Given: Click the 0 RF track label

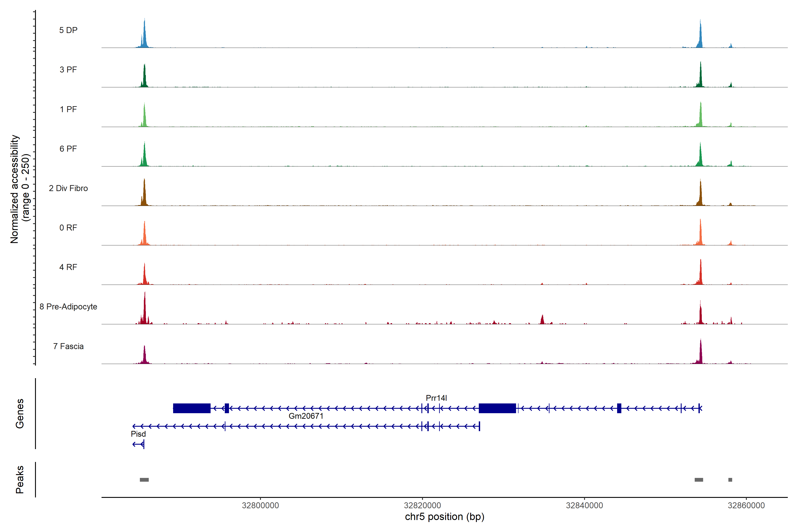Looking at the screenshot, I should [x=68, y=228].
